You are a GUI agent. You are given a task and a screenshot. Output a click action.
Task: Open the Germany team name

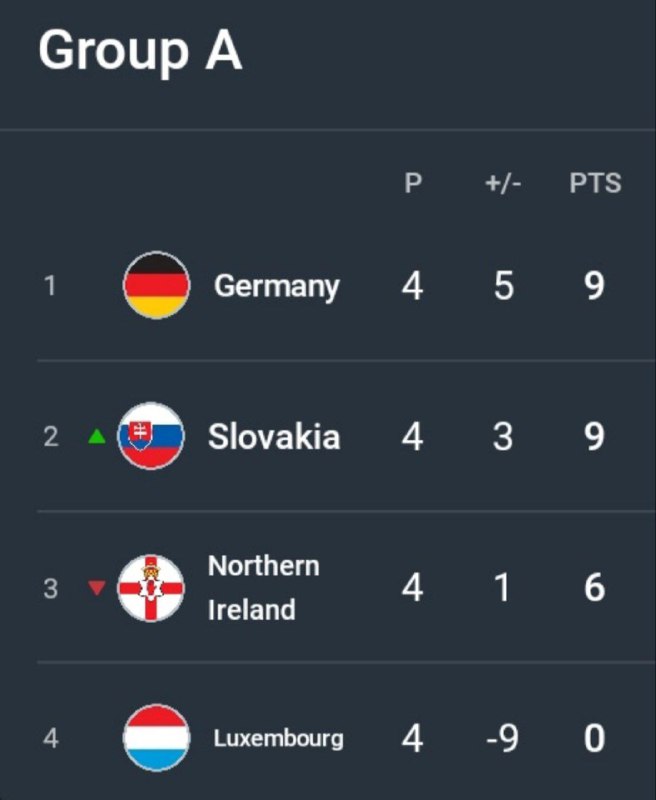tap(276, 287)
